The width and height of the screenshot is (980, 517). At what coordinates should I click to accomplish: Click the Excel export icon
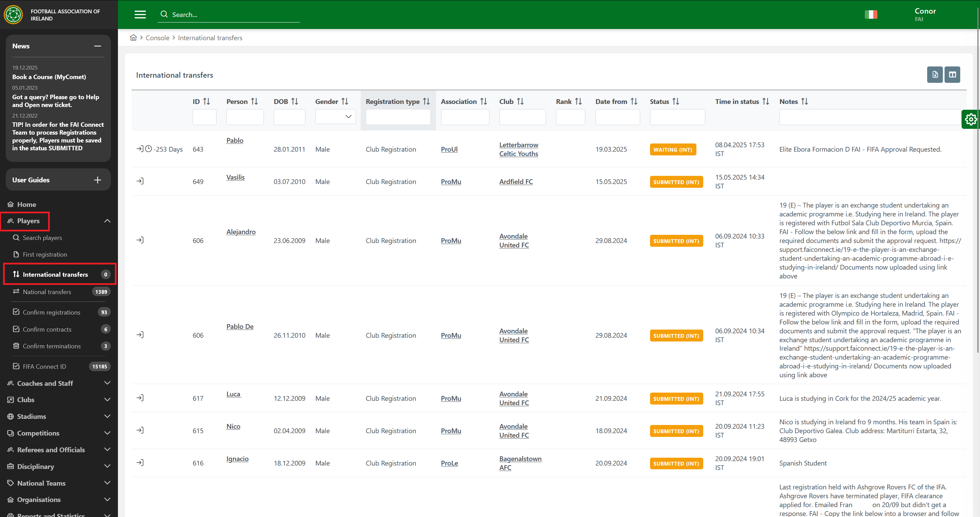pos(934,75)
